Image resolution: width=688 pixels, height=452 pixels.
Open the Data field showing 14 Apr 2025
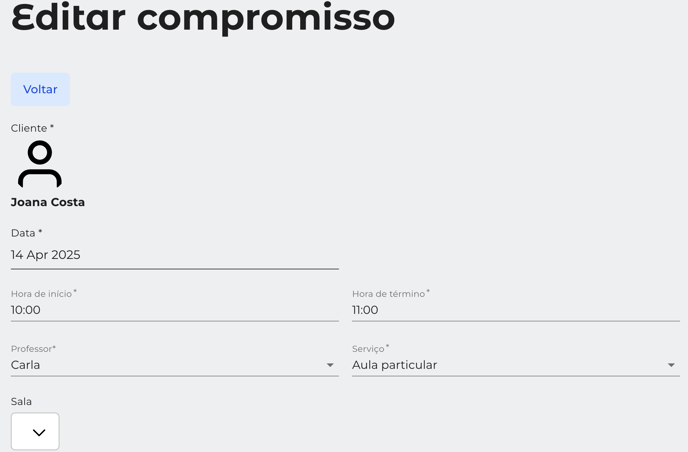[175, 255]
